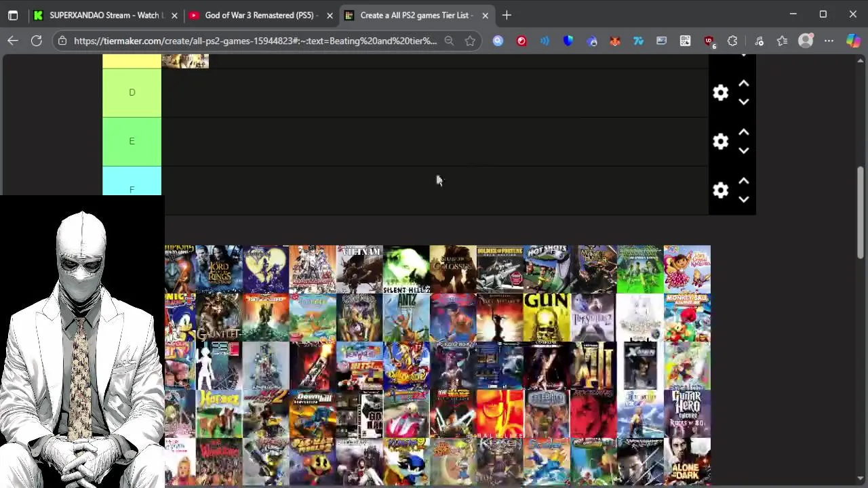Open the screenshot picture extension icon
The height and width of the screenshot is (488, 868).
point(662,41)
